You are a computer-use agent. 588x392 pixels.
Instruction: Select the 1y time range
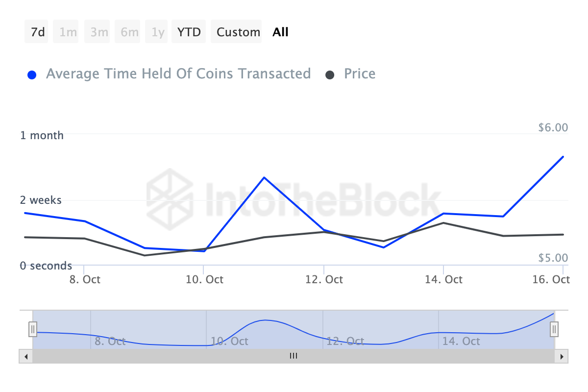(x=158, y=32)
